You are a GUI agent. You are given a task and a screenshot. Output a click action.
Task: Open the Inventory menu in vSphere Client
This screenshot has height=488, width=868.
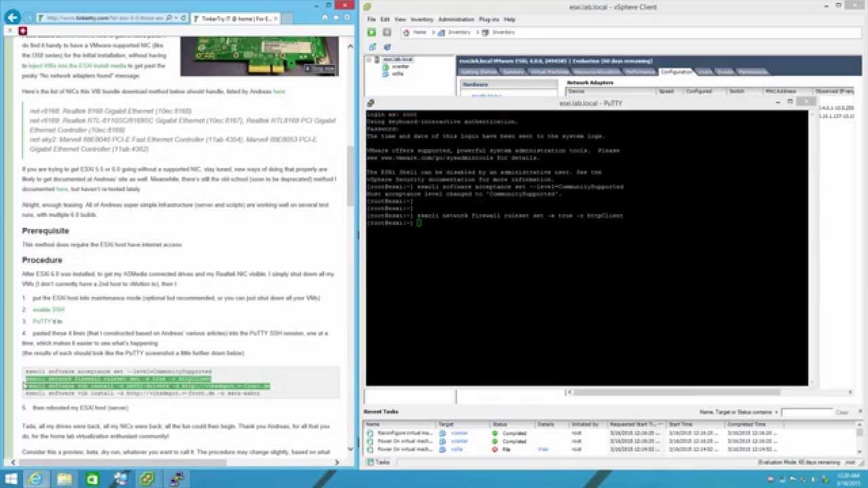pyautogui.click(x=422, y=20)
